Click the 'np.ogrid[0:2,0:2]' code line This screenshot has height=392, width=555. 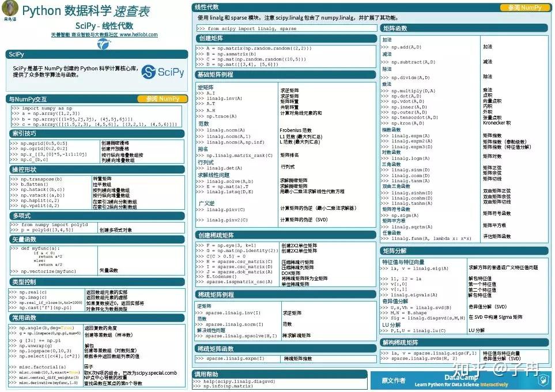pyautogui.click(x=39, y=149)
